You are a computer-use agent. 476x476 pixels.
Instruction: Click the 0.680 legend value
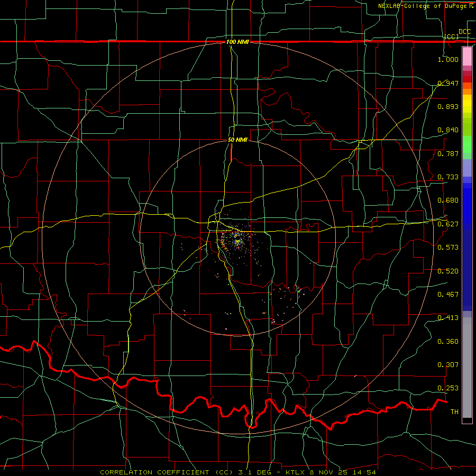448,200
